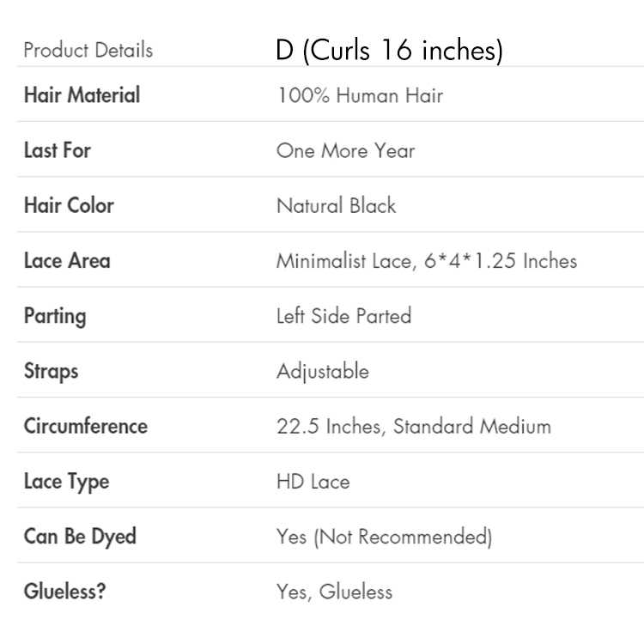The width and height of the screenshot is (644, 644).
Task: Select the "Natural Black" color value
Action: pyautogui.click(x=336, y=205)
